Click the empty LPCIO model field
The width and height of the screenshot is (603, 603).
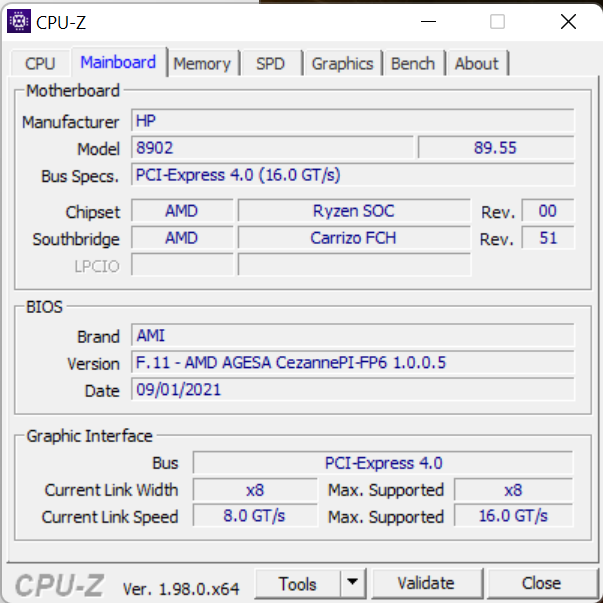354,265
